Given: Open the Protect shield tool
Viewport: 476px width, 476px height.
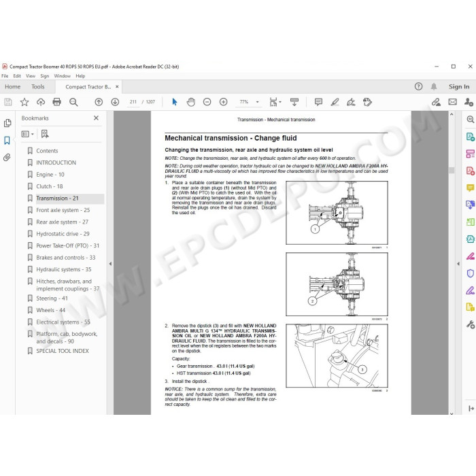Looking at the screenshot, I should point(471,273).
